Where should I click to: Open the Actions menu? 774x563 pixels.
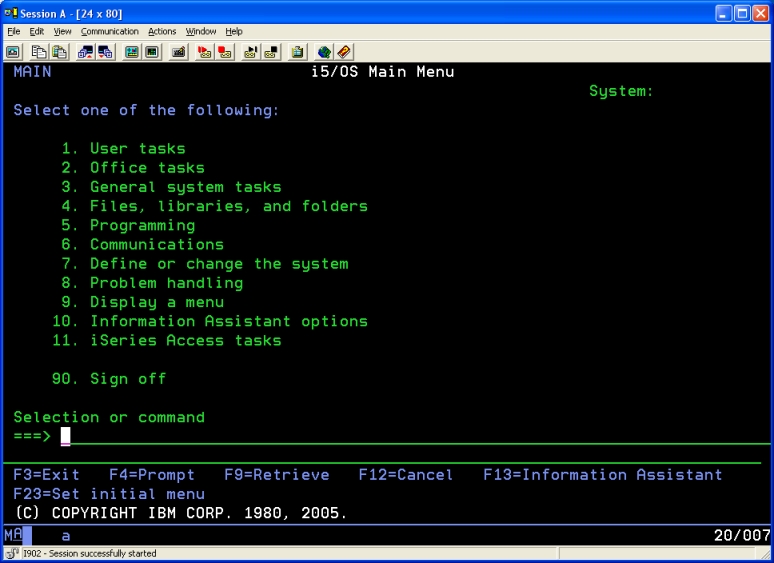click(162, 32)
